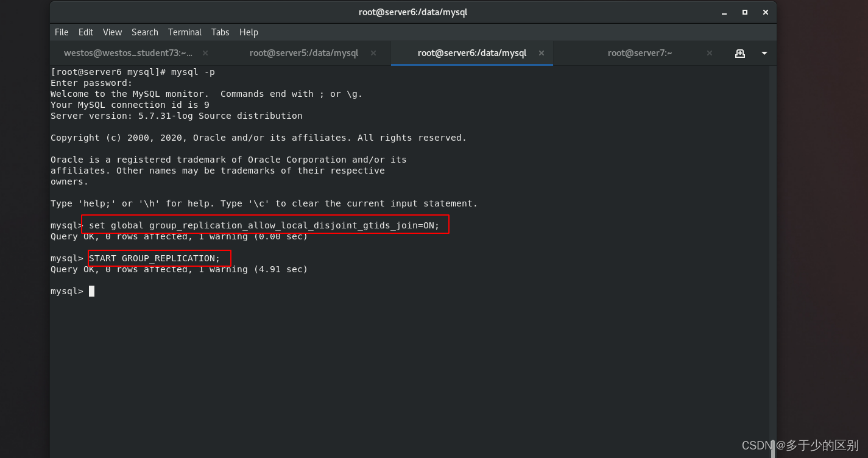Click the 'Enter password:' line
The image size is (868, 458).
91,83
